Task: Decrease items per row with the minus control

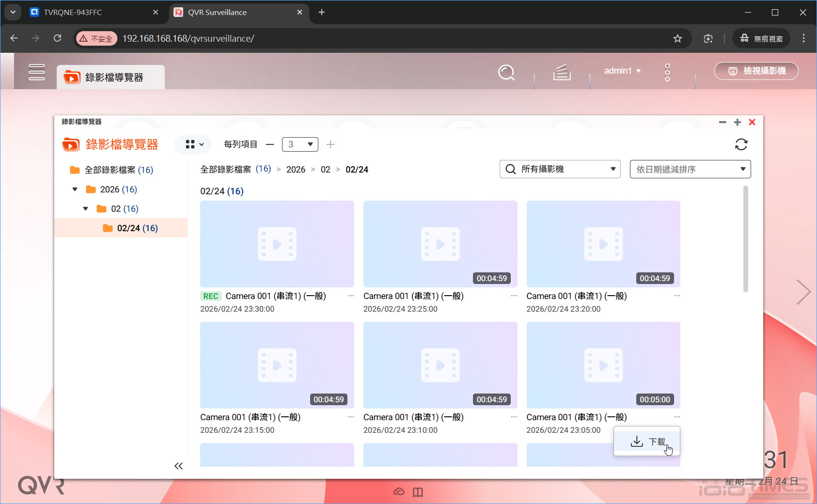Action: 270,144
